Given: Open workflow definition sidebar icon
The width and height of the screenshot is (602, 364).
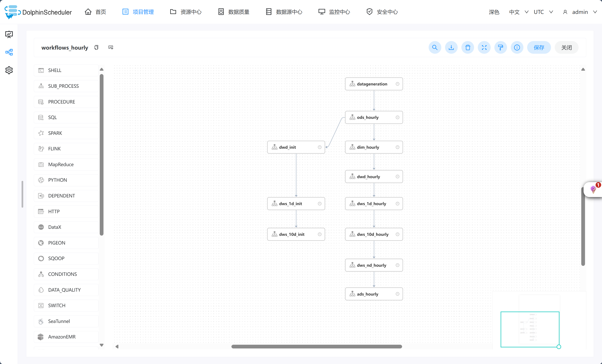Looking at the screenshot, I should 9,52.
